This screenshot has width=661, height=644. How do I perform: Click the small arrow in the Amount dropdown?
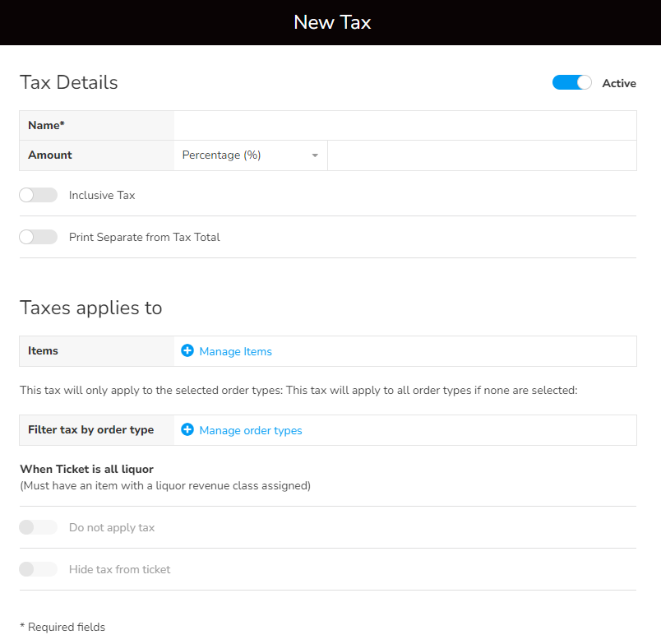(x=315, y=155)
